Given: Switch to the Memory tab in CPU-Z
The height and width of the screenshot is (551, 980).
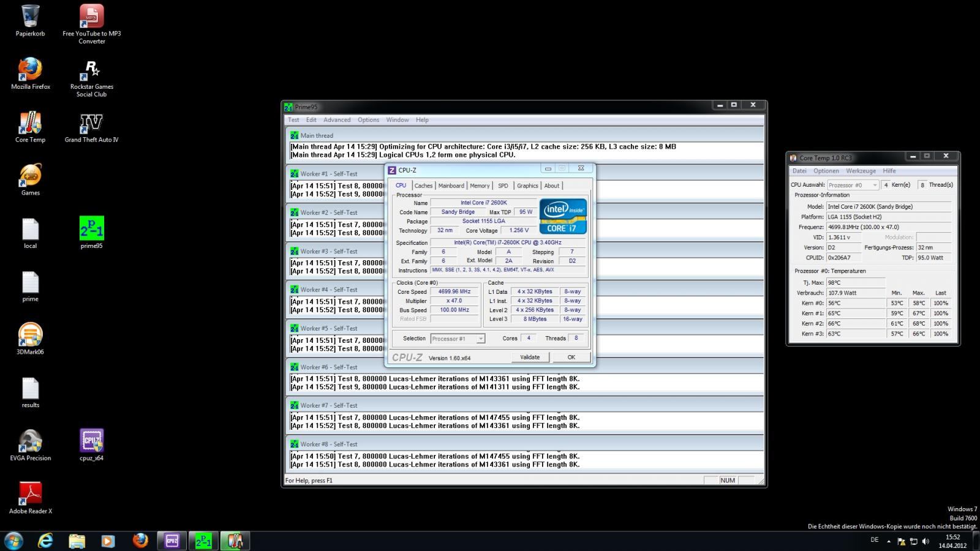Looking at the screenshot, I should pos(480,186).
